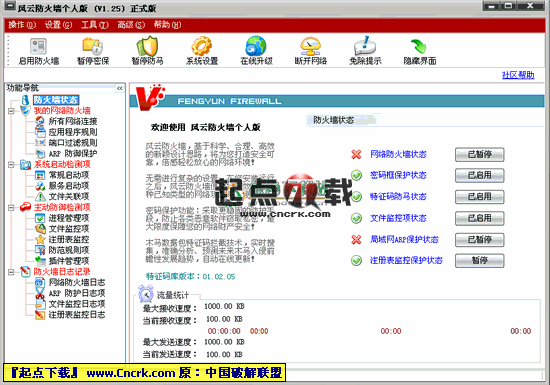Screen dimensions: 550x385
Task: Open the 社区帮助 link
Action: (518, 75)
